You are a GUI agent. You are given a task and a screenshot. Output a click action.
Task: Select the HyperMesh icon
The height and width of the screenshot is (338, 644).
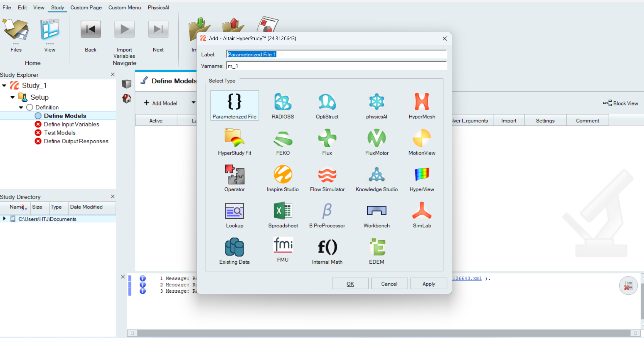pos(422,105)
